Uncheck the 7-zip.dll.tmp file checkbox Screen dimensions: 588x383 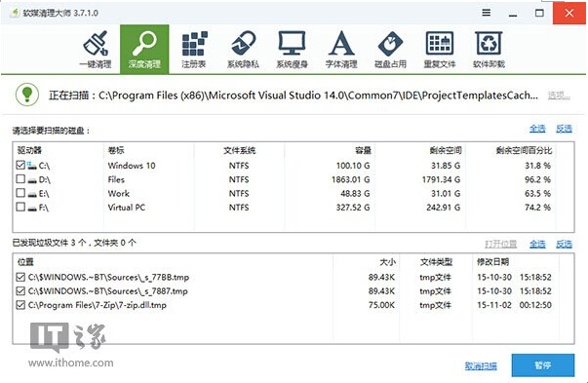click(20, 305)
